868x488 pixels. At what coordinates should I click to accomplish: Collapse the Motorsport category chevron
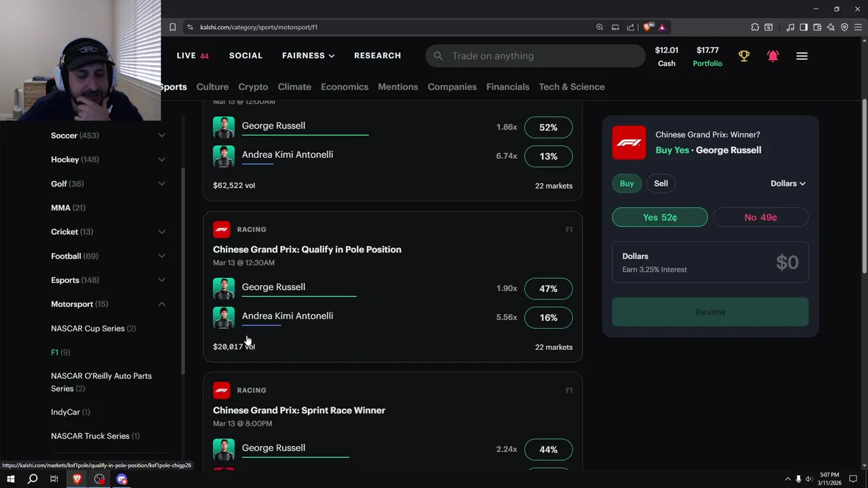pyautogui.click(x=161, y=304)
